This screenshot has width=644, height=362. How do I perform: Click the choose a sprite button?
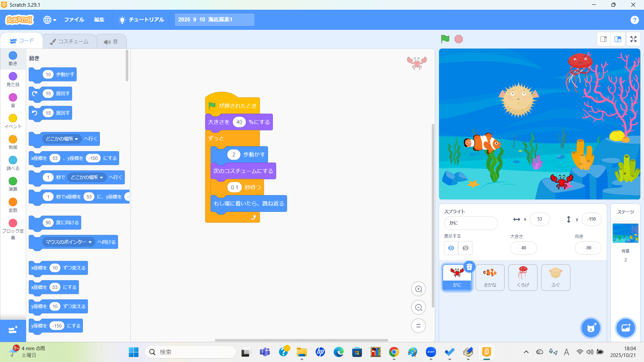coord(591,327)
